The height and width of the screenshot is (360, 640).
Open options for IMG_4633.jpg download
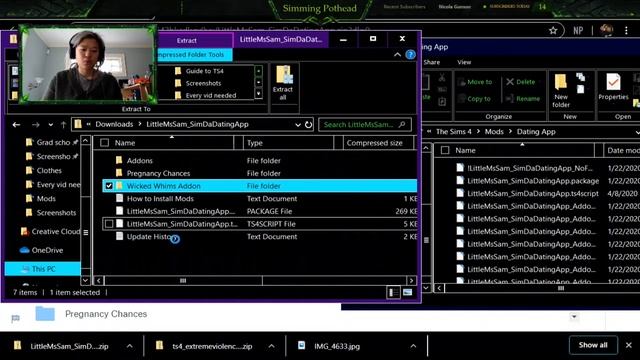413,346
